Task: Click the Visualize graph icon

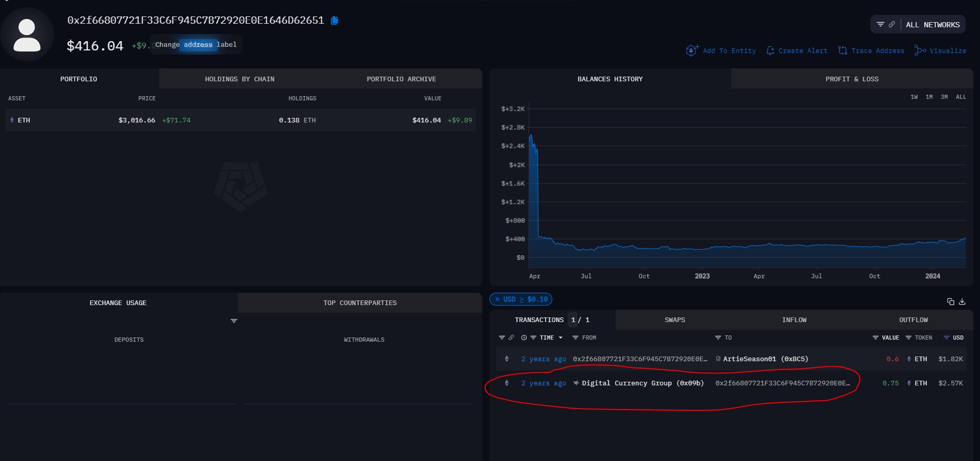Action: click(920, 50)
